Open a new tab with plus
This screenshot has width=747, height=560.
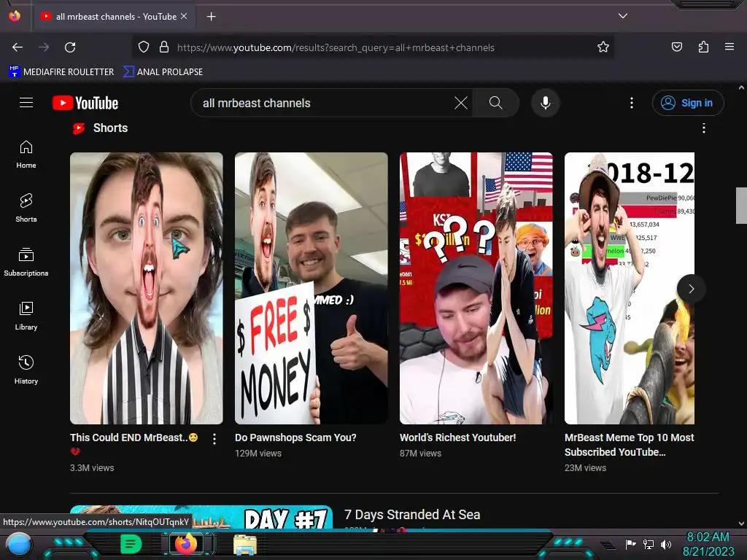pos(211,17)
